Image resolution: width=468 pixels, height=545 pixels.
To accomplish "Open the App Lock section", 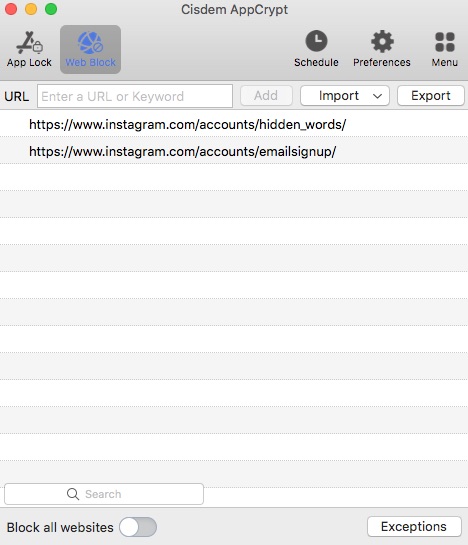I will point(29,49).
